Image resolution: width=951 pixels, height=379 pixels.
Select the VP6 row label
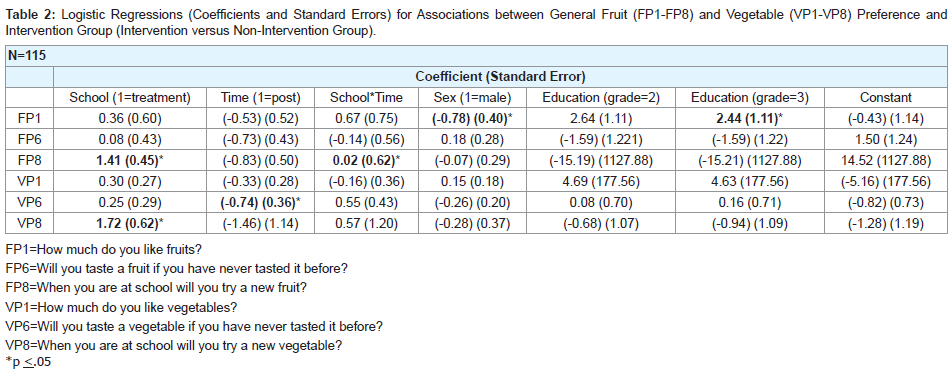[30, 203]
